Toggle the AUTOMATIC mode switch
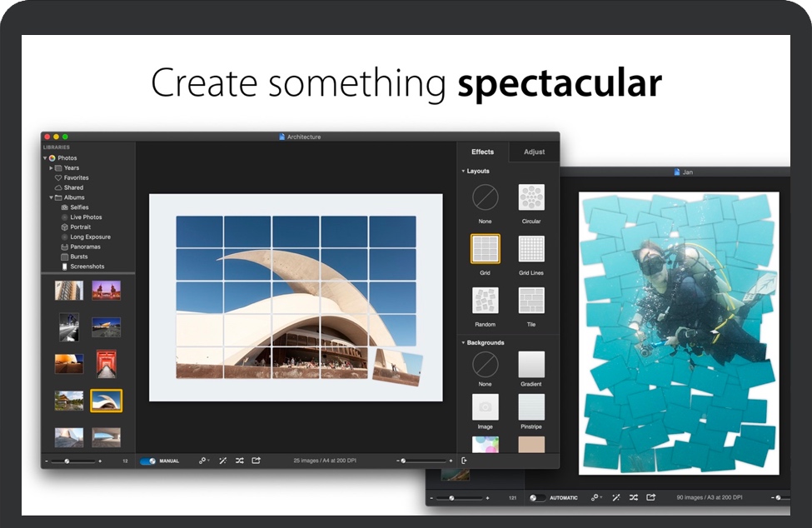Screen dimensions: 812x528 538,498
